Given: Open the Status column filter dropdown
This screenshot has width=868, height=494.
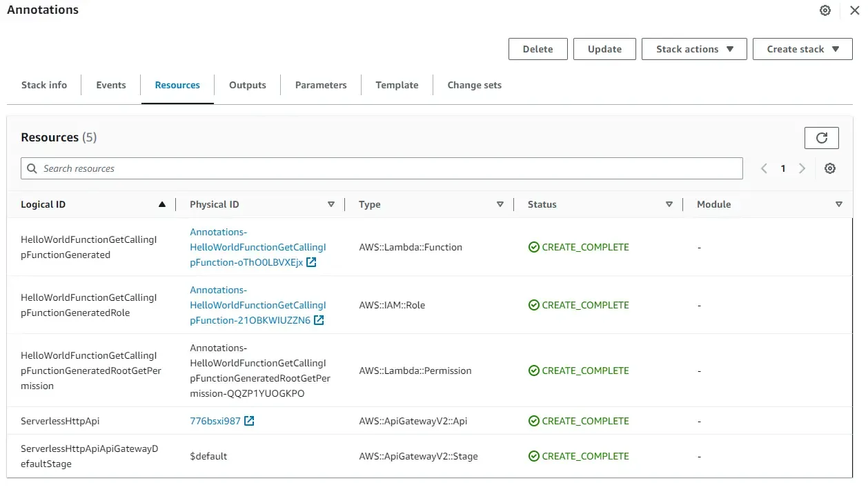Looking at the screenshot, I should (x=669, y=204).
